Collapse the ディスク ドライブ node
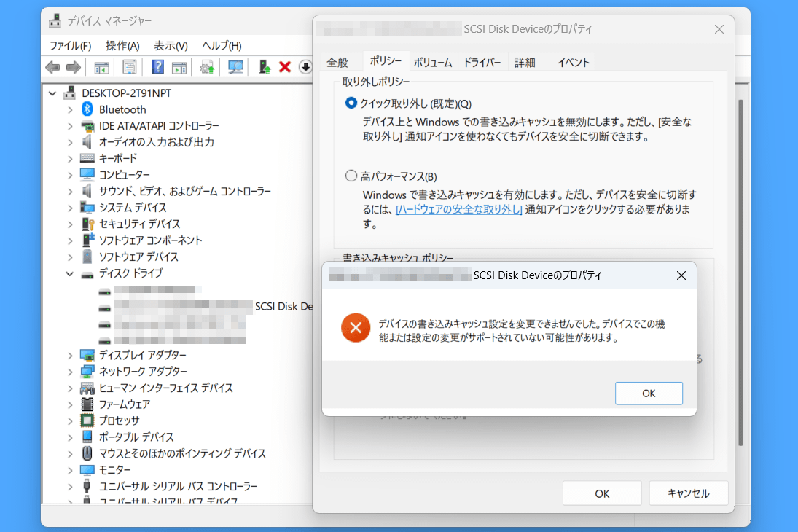 [x=70, y=273]
